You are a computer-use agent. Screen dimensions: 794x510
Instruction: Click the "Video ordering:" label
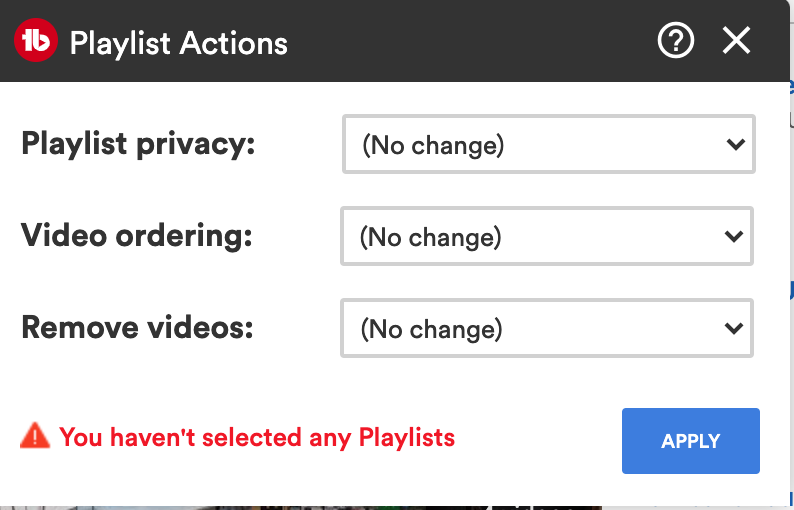click(x=137, y=236)
